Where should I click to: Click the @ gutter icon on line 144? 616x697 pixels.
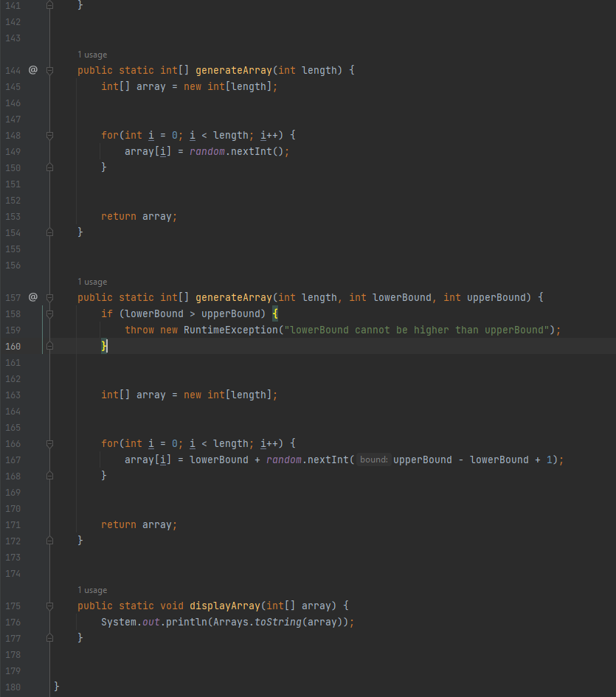click(33, 70)
